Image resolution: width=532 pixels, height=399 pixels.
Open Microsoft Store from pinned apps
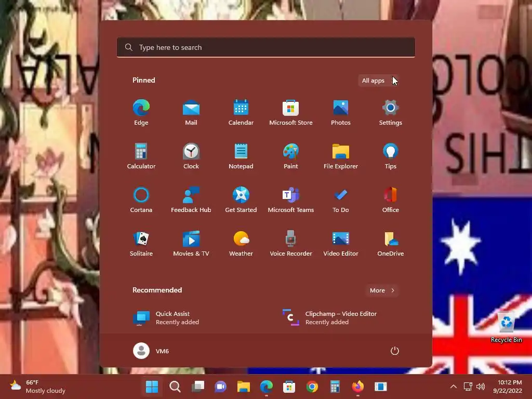(x=291, y=113)
